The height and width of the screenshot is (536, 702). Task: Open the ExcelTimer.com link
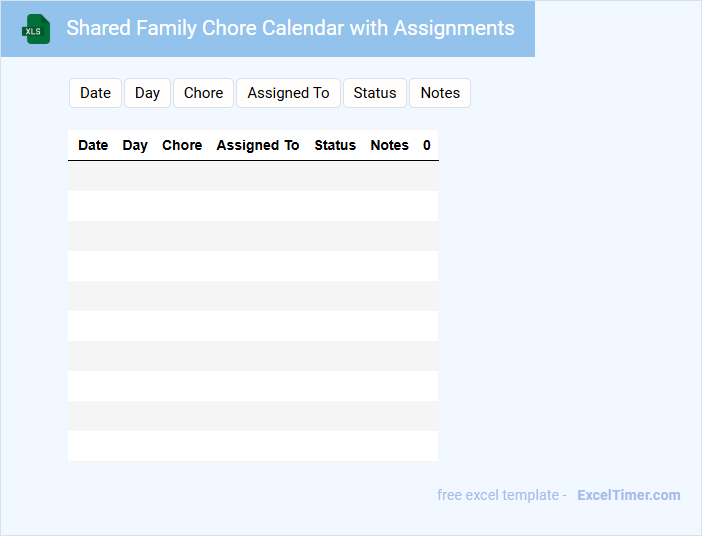628,495
